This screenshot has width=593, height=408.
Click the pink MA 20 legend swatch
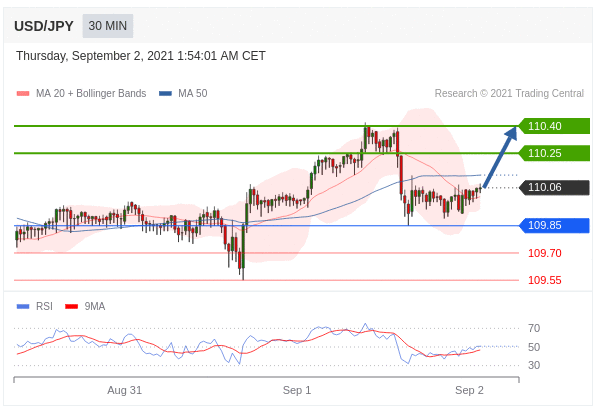pyautogui.click(x=23, y=93)
